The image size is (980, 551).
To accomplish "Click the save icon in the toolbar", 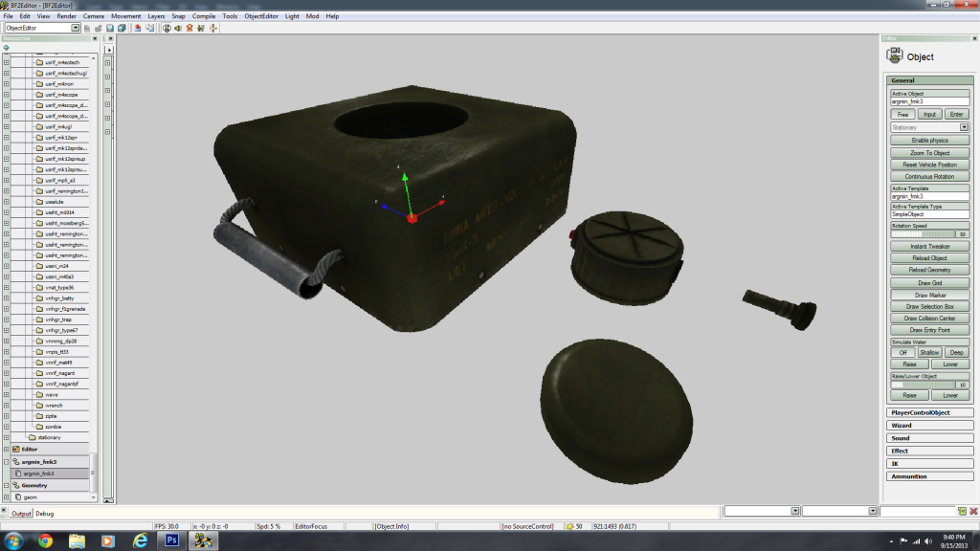I will tap(110, 28).
